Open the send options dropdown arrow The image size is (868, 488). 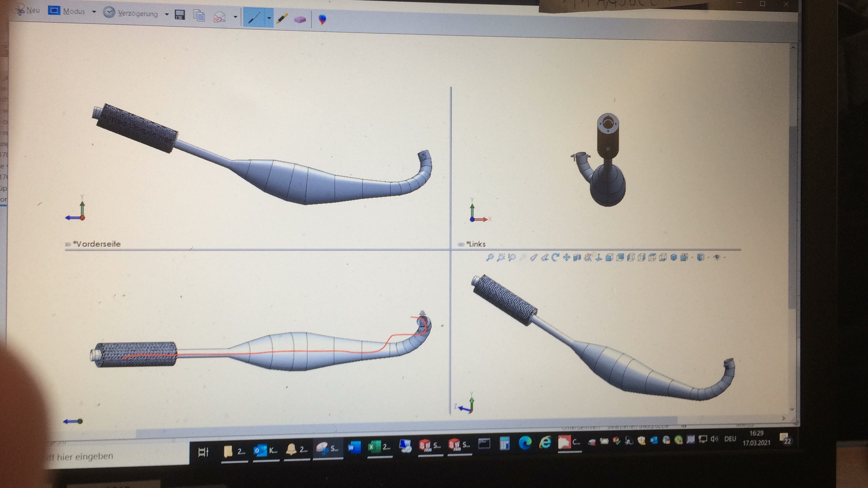(x=235, y=18)
